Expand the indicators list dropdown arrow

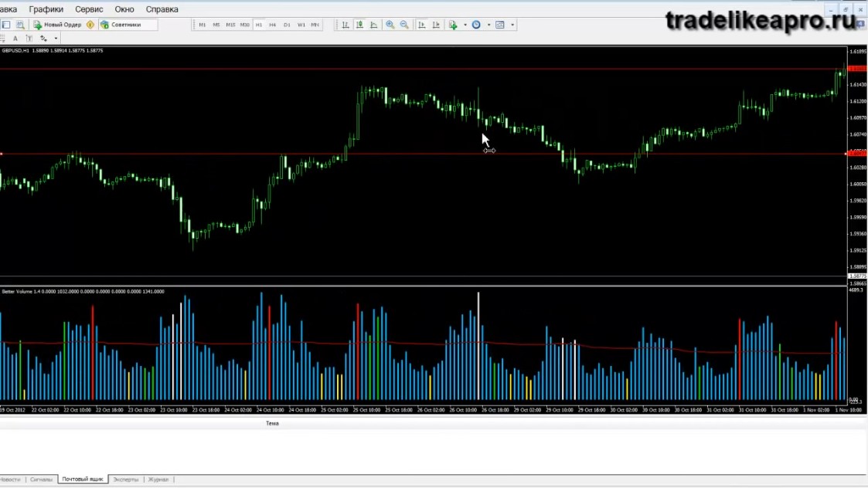(x=465, y=25)
